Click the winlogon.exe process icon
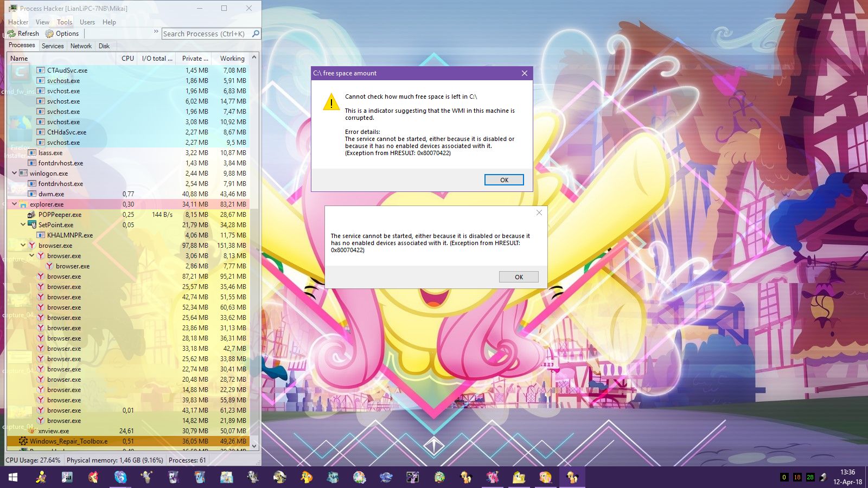The height and width of the screenshot is (488, 868). (x=23, y=173)
